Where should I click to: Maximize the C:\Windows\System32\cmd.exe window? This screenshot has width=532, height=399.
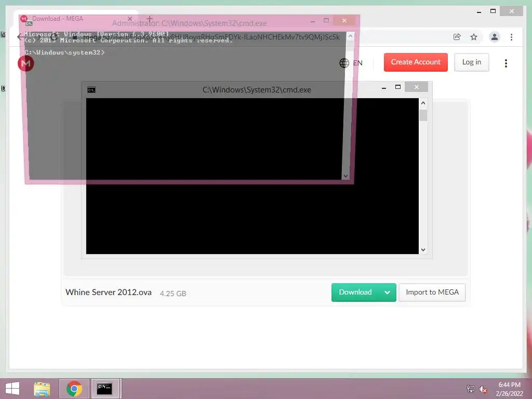click(x=398, y=87)
